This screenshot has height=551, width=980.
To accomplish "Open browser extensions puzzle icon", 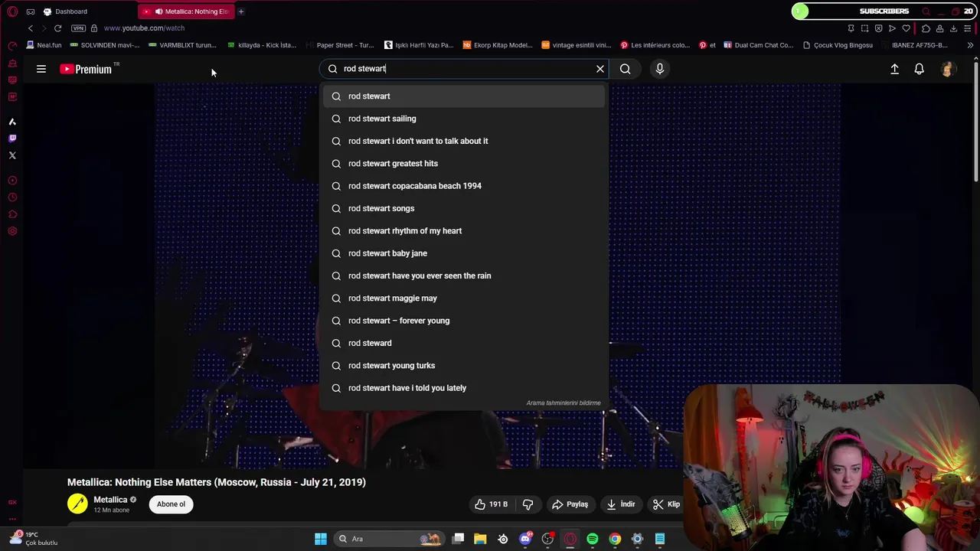I will [926, 28].
